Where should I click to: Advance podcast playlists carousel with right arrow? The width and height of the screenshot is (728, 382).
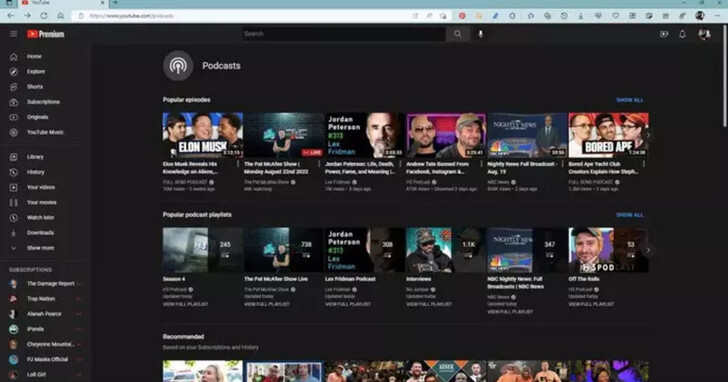pos(649,250)
